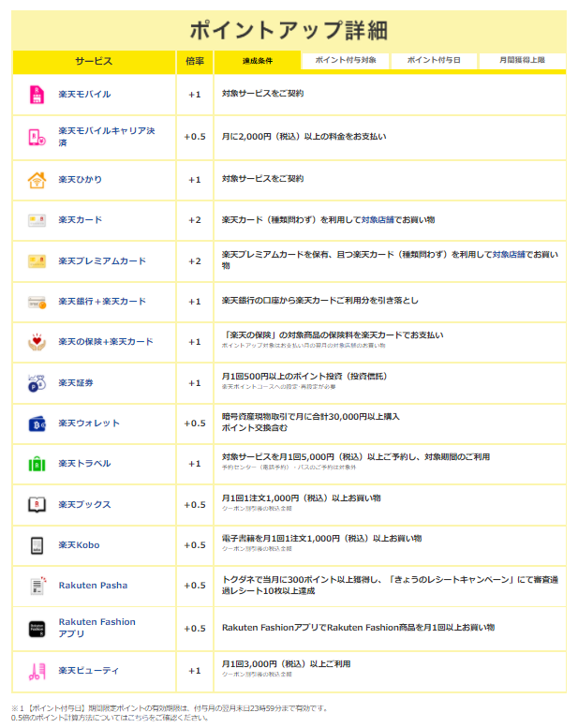Open the 楽天Kobo service link
Image resolution: width=578 pixels, height=728 pixels.
[79, 545]
